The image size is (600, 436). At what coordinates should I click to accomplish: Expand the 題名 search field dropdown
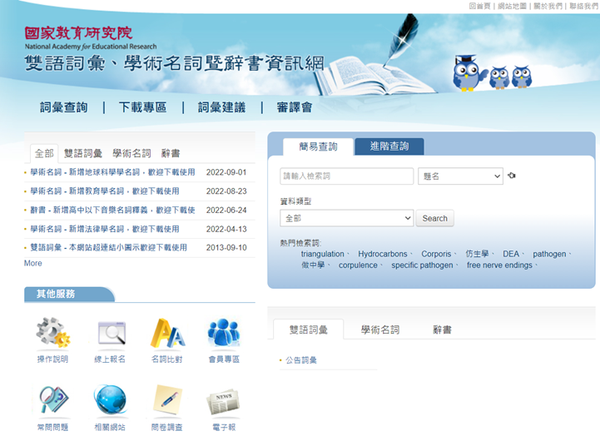click(460, 176)
